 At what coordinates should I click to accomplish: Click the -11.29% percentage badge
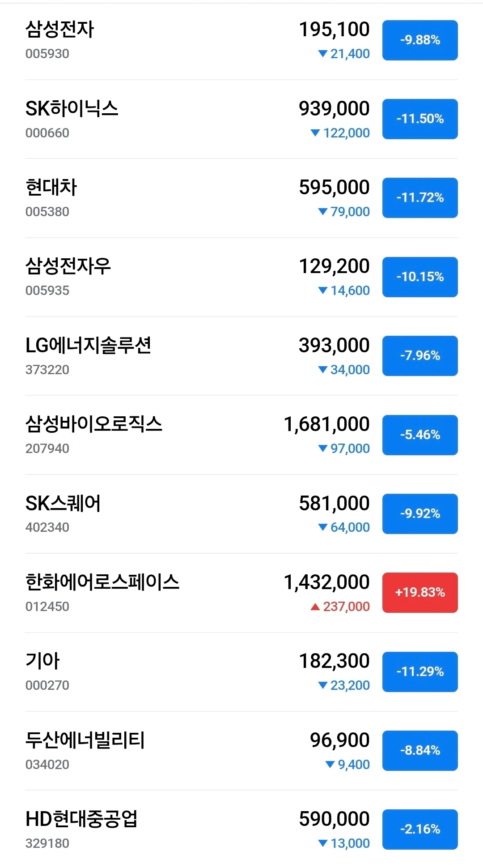[420, 672]
